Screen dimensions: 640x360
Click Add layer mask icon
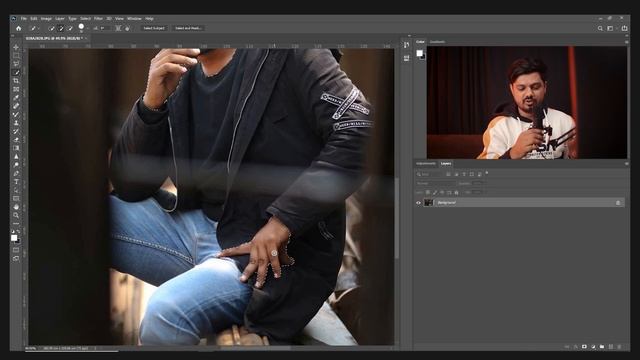coord(584,347)
